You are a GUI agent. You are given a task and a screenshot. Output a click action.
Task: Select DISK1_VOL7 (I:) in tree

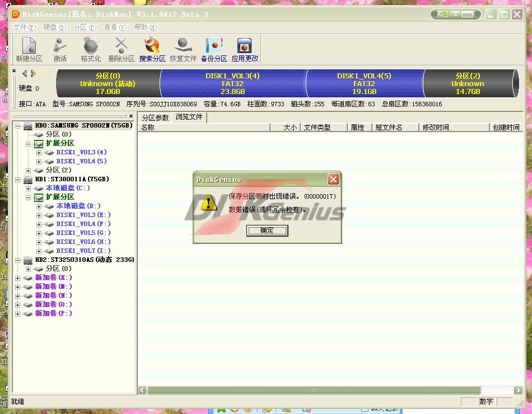(83, 251)
